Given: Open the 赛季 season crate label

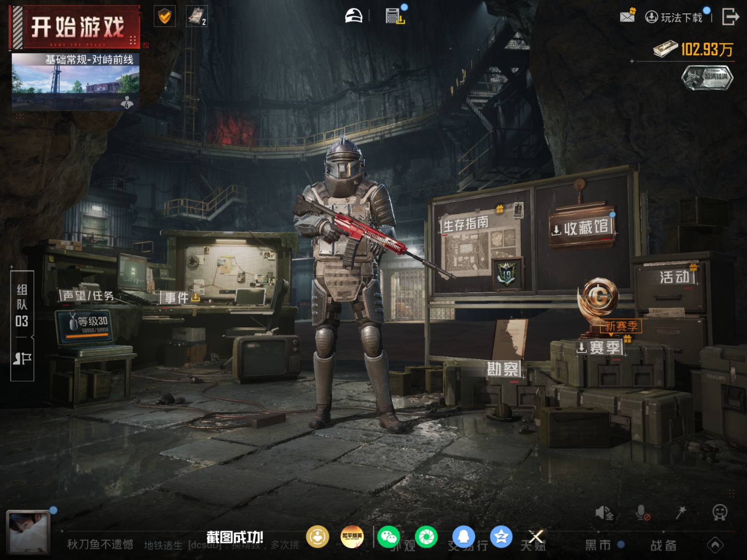Looking at the screenshot, I should click(599, 347).
